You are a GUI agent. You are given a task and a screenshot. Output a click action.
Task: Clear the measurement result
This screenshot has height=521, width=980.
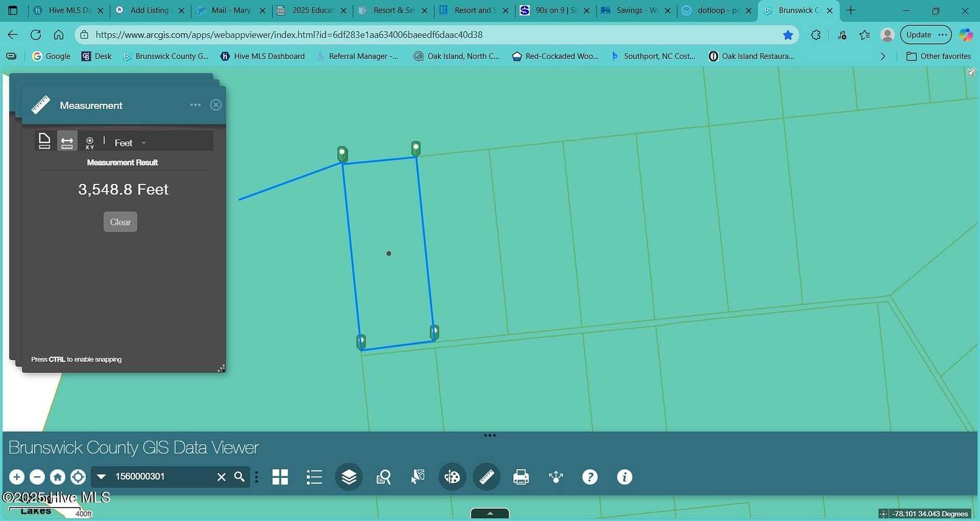[x=120, y=222]
